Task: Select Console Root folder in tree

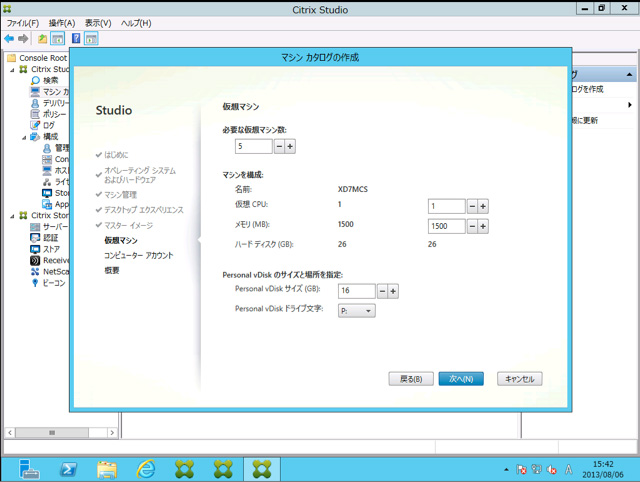Action: tap(38, 58)
